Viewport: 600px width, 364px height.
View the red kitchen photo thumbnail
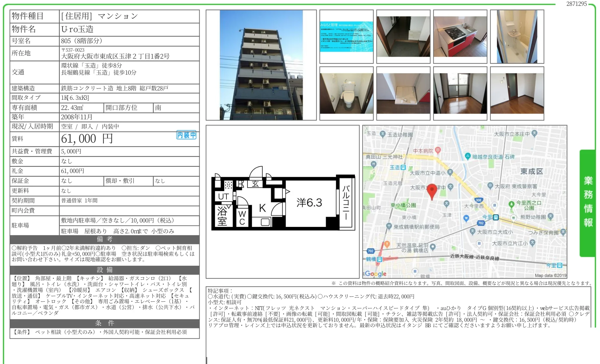461,36
